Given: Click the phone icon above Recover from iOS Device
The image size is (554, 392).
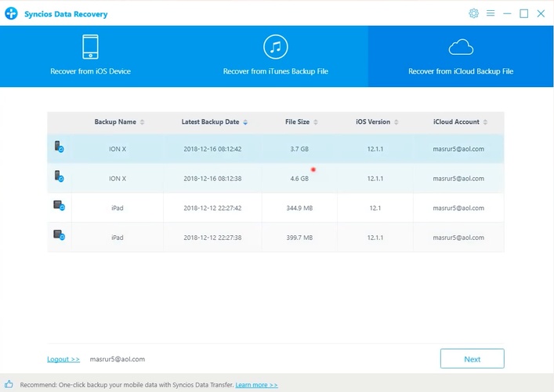Looking at the screenshot, I should pyautogui.click(x=90, y=47).
